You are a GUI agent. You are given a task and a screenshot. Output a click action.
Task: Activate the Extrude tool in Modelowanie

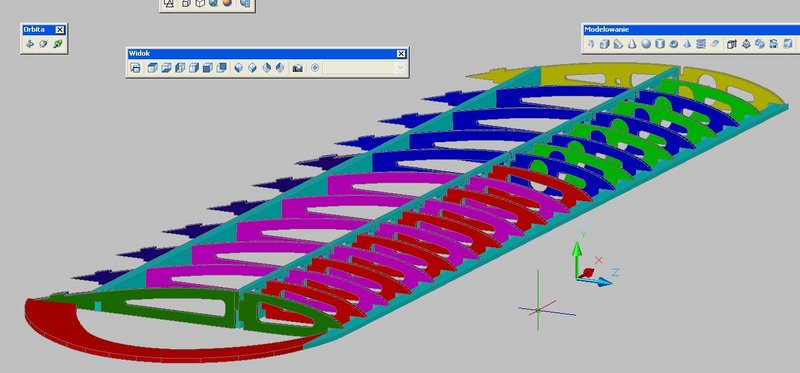click(732, 44)
